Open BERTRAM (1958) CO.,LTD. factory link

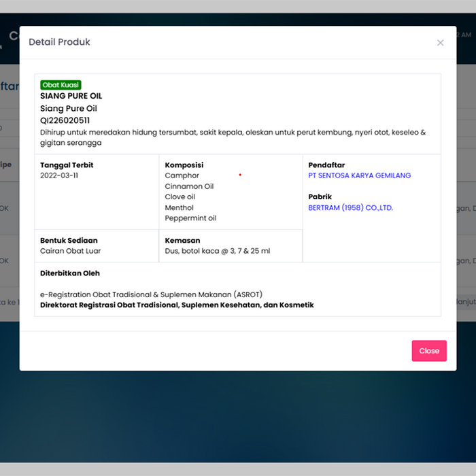(350, 208)
